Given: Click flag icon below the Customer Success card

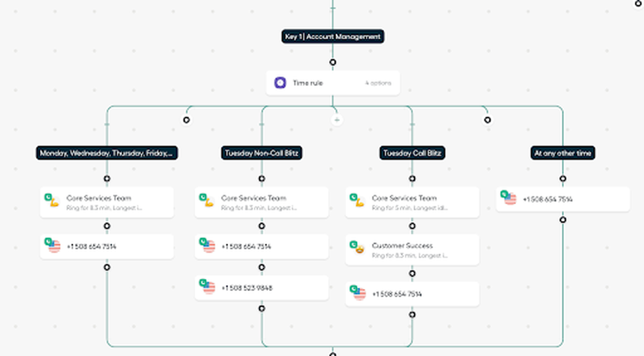Looking at the screenshot, I should (x=358, y=293).
